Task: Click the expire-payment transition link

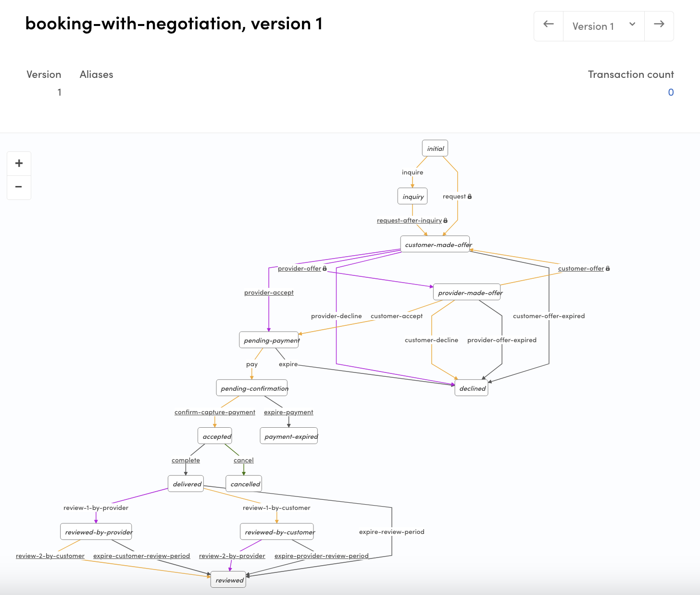Action: point(288,412)
